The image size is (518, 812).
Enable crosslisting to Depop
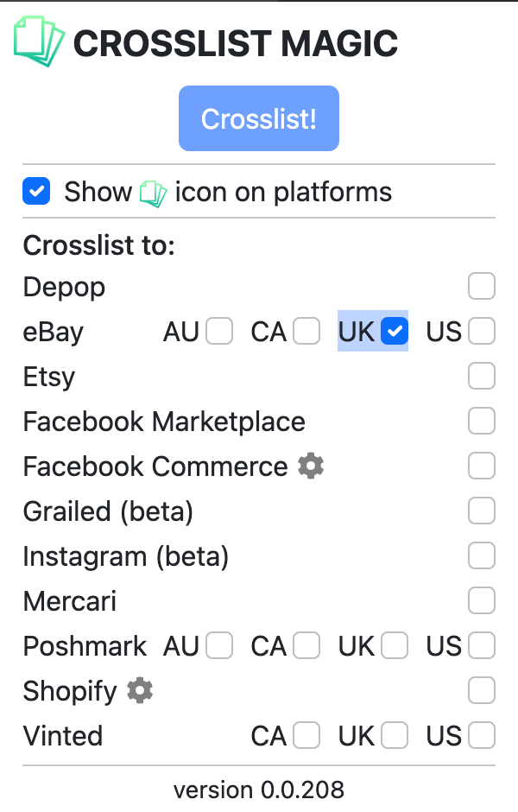481,286
